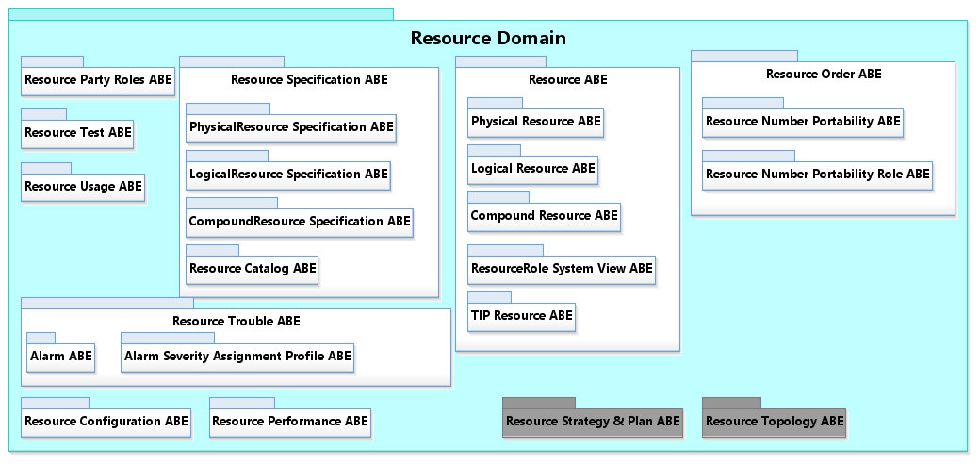Click the Resource Specification ABE heading
980x466 pixels.
309,79
